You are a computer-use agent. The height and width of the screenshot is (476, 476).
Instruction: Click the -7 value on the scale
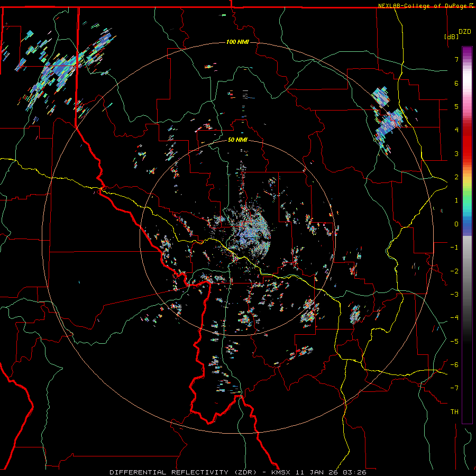coord(454,388)
